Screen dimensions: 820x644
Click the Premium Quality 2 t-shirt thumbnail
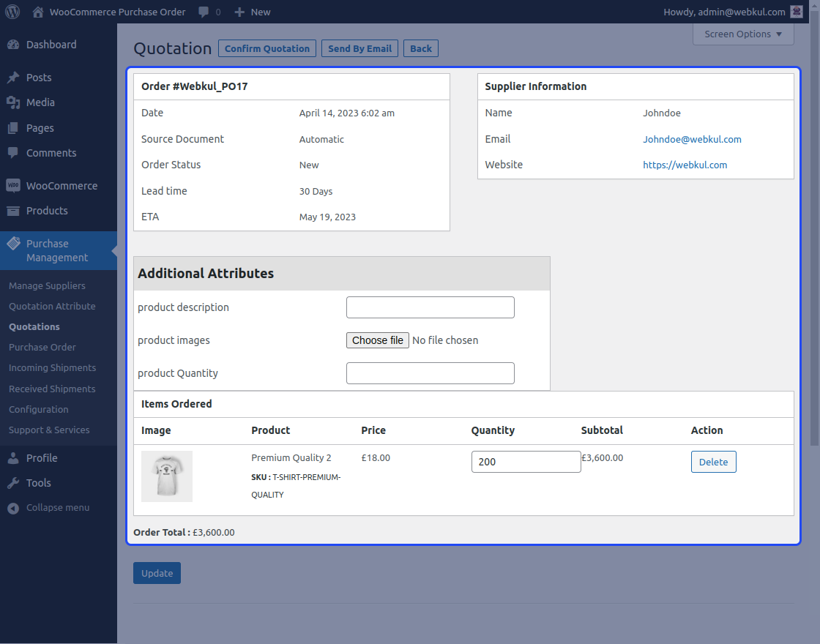(166, 476)
